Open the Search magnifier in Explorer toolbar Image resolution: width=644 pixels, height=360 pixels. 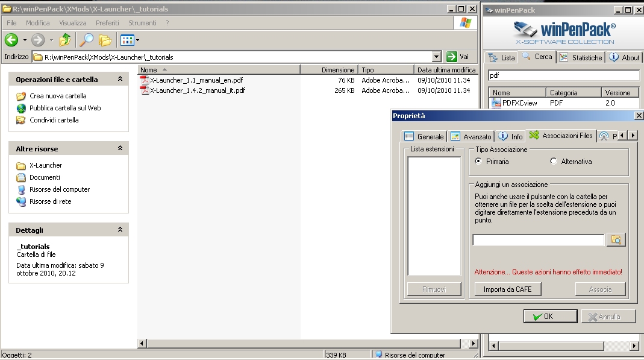[x=86, y=40]
